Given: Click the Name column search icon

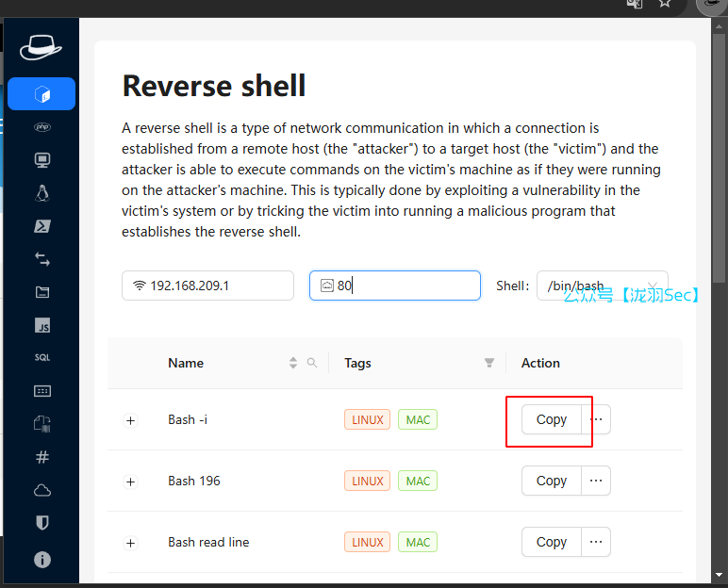Looking at the screenshot, I should tap(312, 363).
